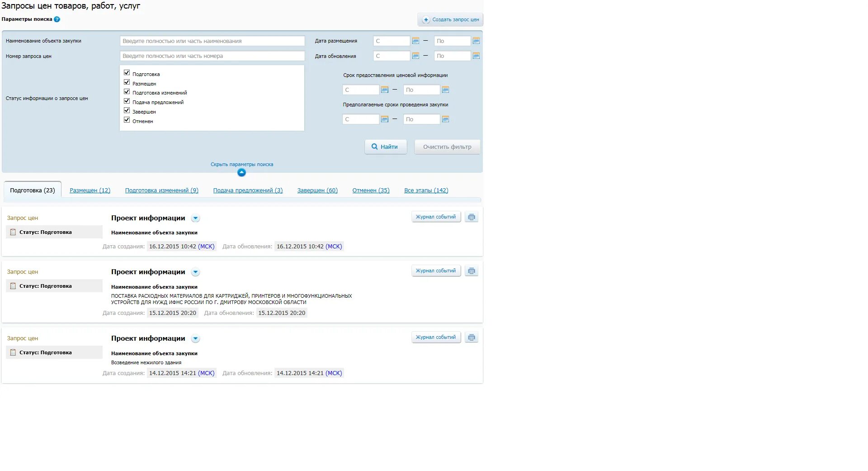
Task: Uncheck the Подготовка status checkbox
Action: point(127,73)
